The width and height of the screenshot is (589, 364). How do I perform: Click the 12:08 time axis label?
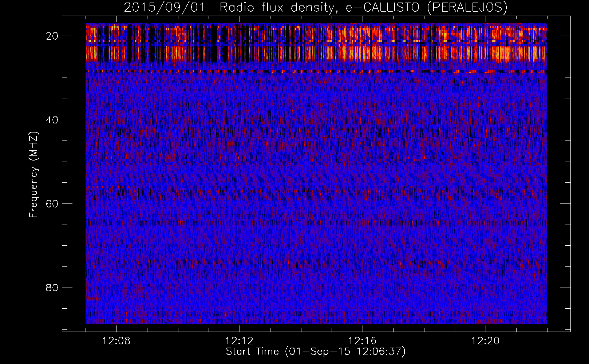pos(116,341)
